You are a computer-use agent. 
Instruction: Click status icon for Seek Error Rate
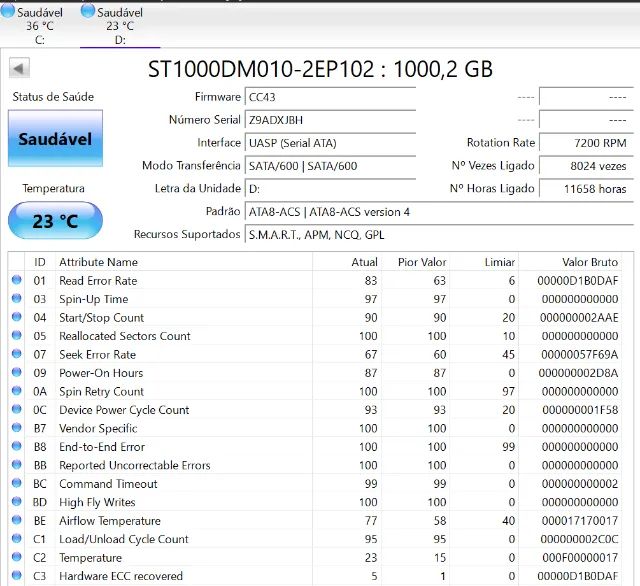(x=17, y=353)
